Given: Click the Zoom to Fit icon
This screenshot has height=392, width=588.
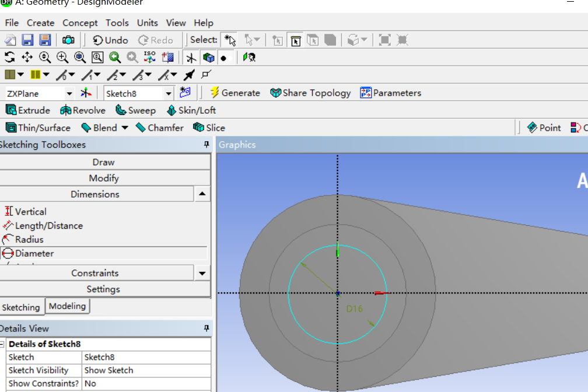Looking at the screenshot, I should coord(79,57).
